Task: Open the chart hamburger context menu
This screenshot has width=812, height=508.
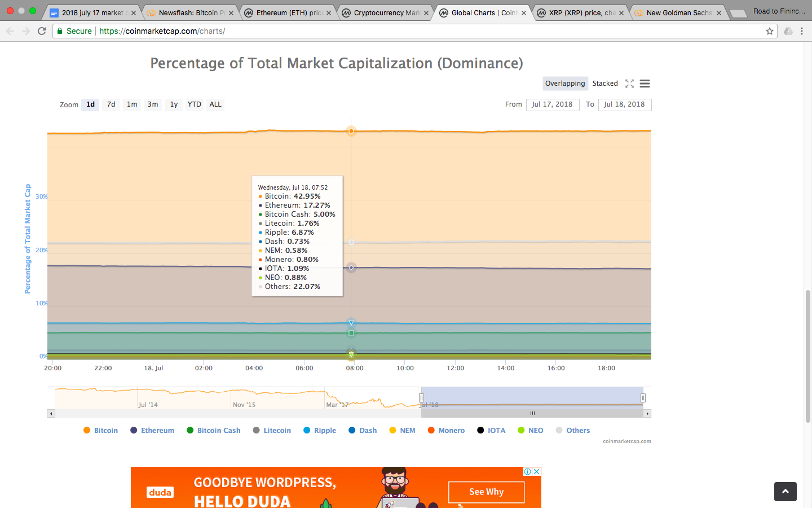Action: [645, 84]
